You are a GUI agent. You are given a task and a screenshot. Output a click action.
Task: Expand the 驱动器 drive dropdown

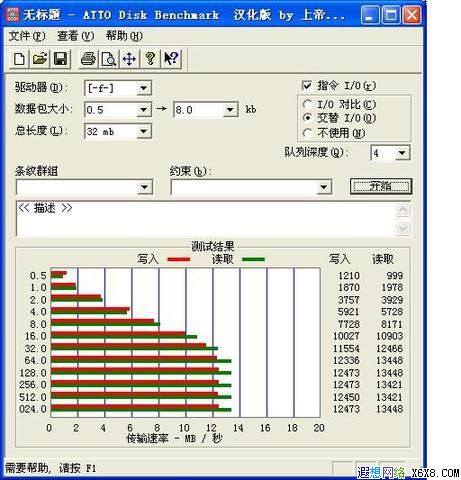tap(144, 88)
